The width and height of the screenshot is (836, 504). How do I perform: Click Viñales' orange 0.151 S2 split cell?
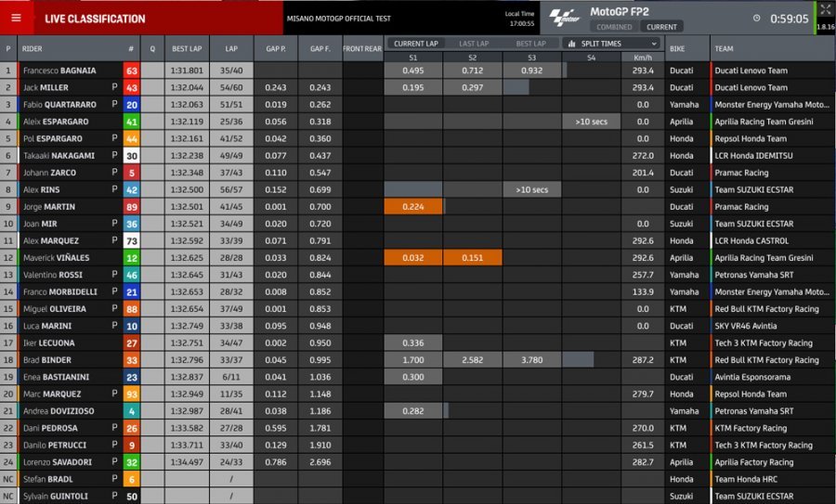[x=473, y=258]
